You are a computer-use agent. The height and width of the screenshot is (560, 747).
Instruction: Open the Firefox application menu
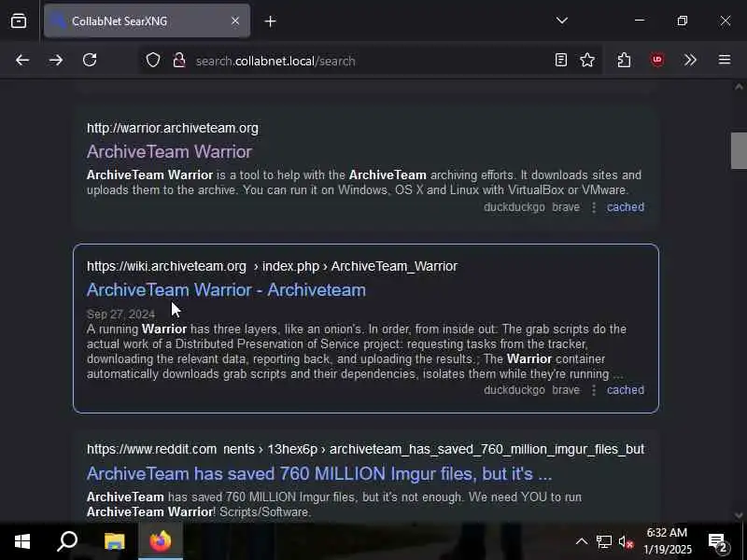click(725, 60)
